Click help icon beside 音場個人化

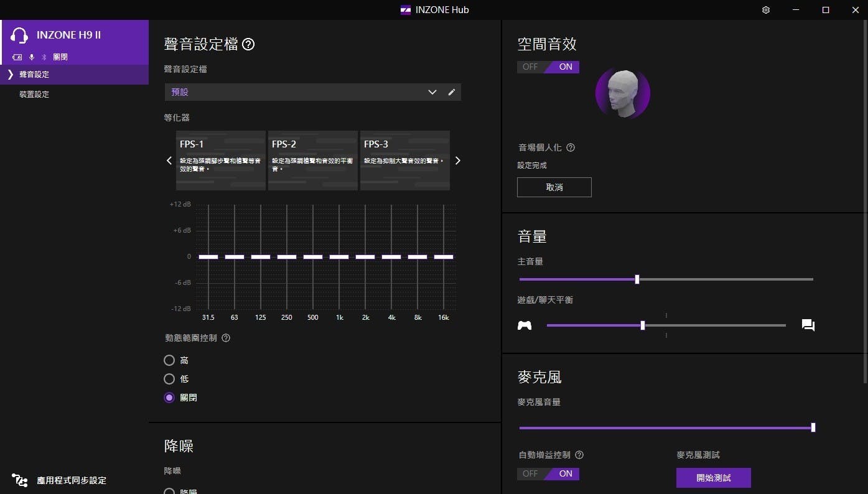(x=571, y=148)
